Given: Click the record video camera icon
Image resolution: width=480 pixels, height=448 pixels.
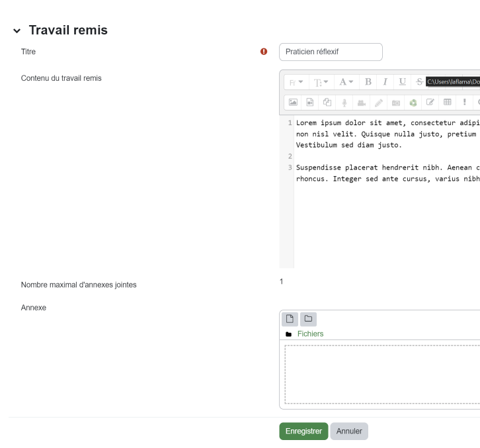Looking at the screenshot, I should (362, 102).
